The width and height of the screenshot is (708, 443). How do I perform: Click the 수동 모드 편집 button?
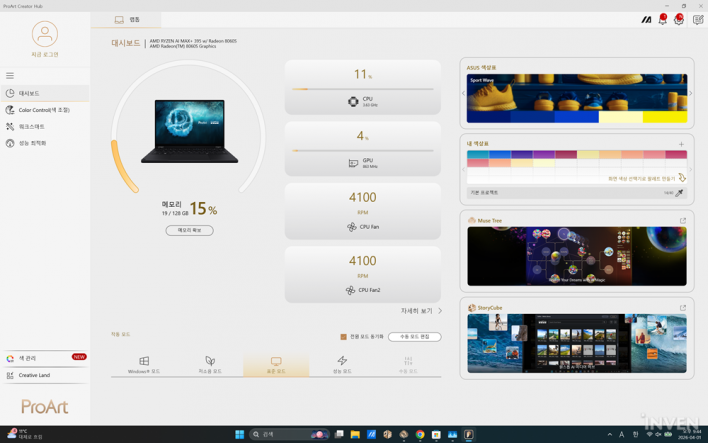point(414,337)
